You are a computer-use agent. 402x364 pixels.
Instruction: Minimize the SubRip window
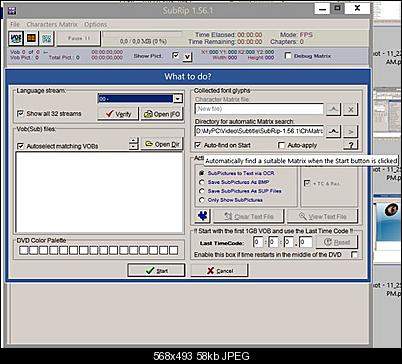(x=322, y=8)
